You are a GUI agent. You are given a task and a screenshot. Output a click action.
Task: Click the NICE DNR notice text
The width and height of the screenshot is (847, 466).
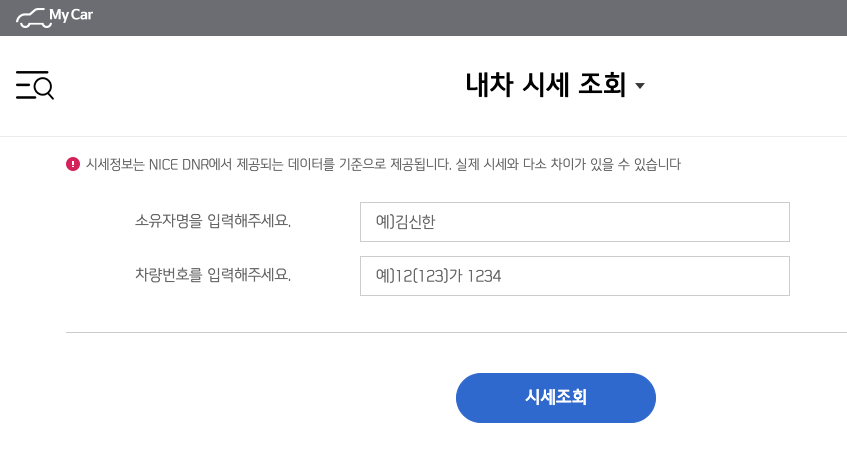(383, 164)
